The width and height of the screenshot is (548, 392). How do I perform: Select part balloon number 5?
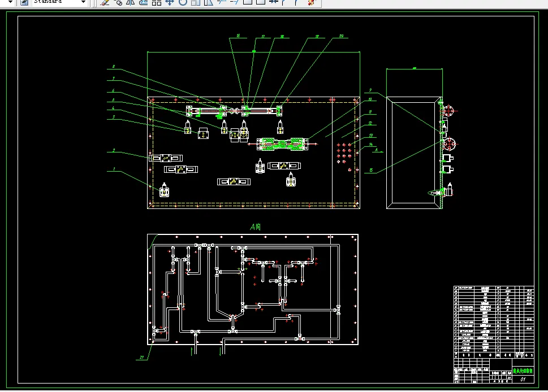(113, 100)
